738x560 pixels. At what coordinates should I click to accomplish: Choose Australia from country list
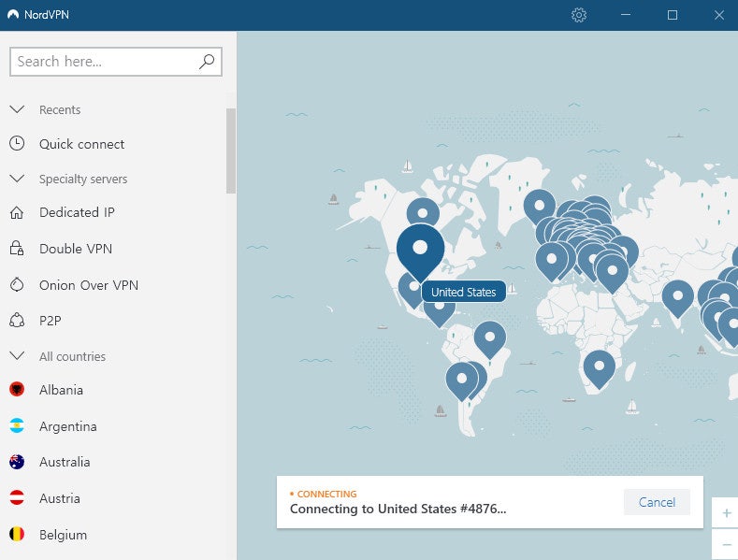coord(65,462)
